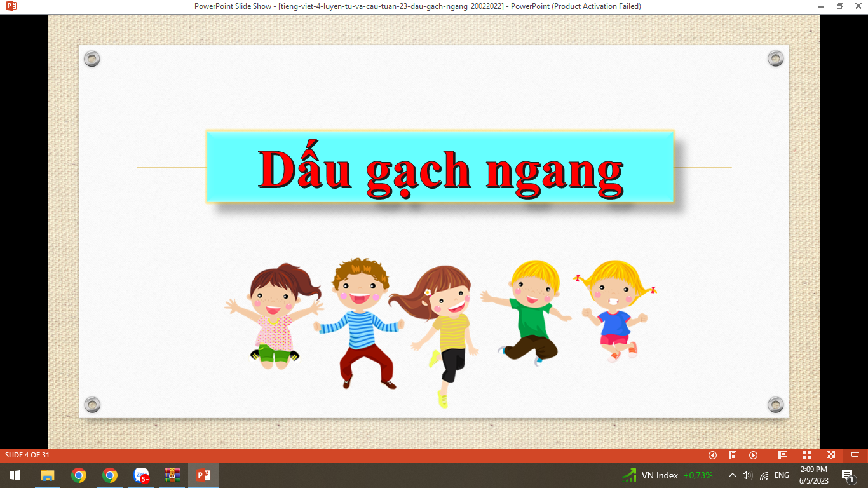The width and height of the screenshot is (868, 488).
Task: Switch to Normal view
Action: coord(783,455)
